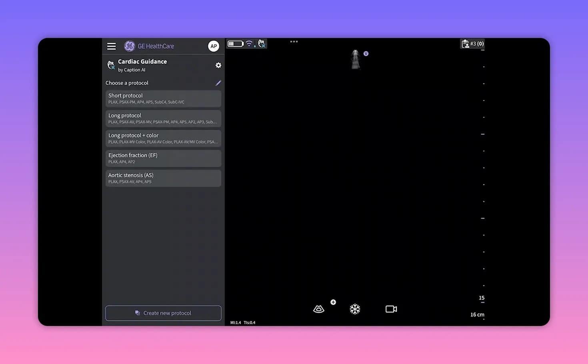Select the Aortic stenosis (AS) protocol

(x=163, y=178)
